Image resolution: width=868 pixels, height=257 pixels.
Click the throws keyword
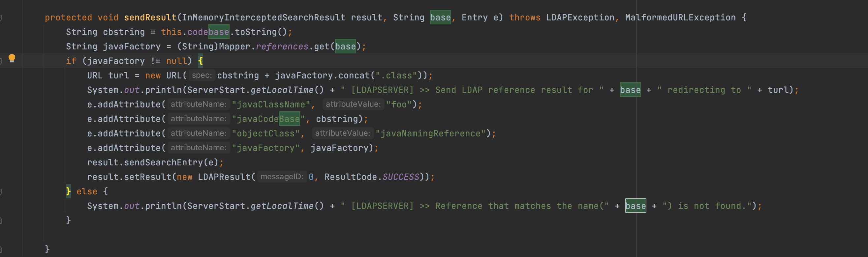[x=525, y=17]
